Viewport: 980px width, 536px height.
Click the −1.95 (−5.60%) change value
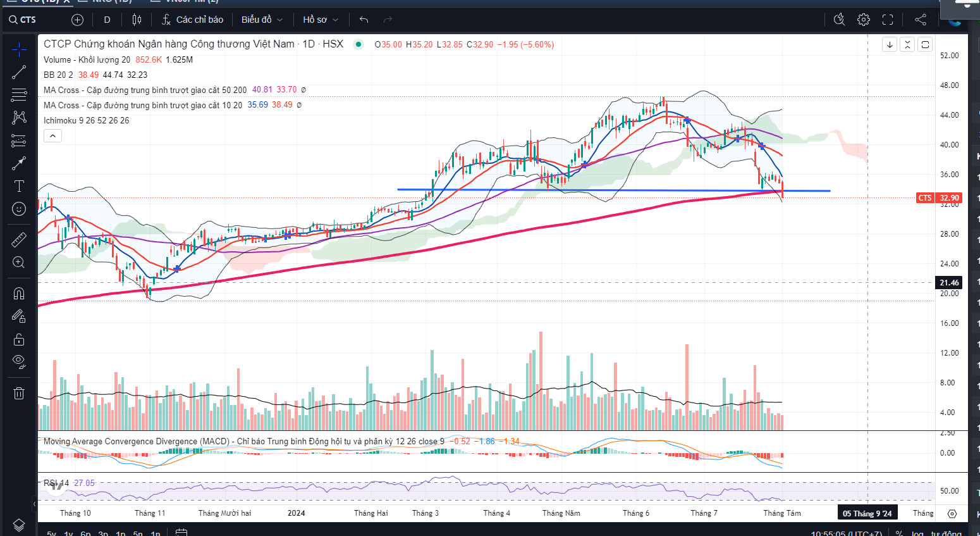coord(525,44)
